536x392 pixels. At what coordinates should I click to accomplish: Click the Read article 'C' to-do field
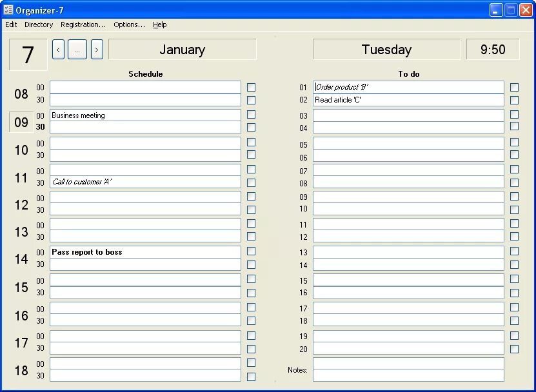[408, 100]
